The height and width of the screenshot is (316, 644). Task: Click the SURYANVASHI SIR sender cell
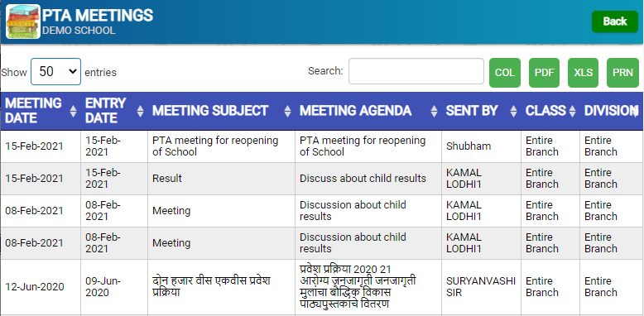pyautogui.click(x=482, y=287)
